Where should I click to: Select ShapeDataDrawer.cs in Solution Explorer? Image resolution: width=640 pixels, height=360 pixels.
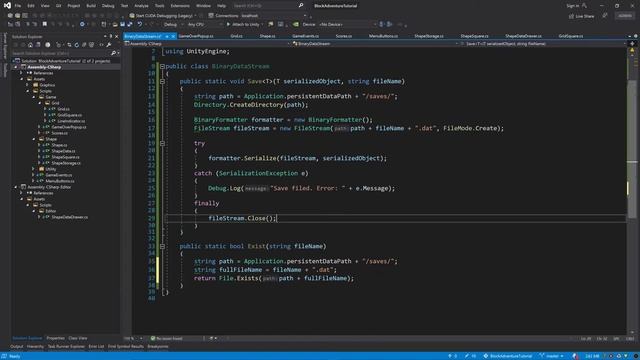(x=69, y=217)
